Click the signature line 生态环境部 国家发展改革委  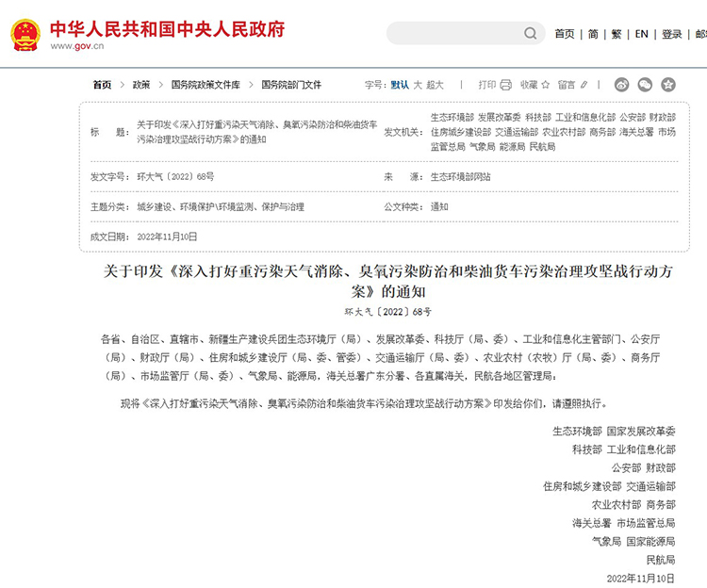[614, 432]
